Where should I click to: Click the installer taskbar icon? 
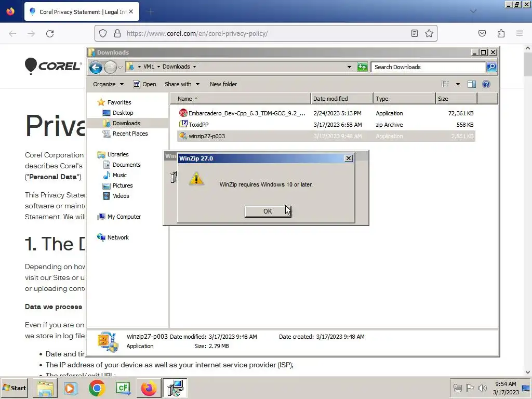(x=175, y=388)
